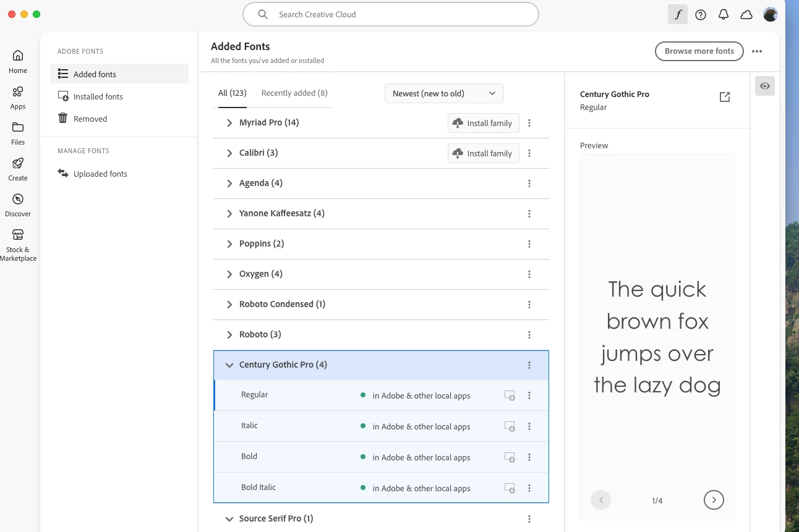The image size is (799, 532).
Task: Go to next preview sample
Action: [x=714, y=500]
